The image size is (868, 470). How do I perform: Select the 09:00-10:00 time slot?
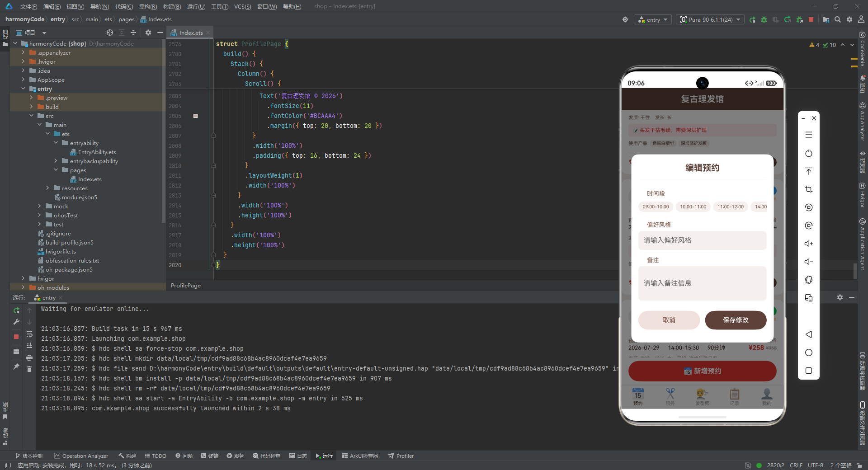coord(656,207)
